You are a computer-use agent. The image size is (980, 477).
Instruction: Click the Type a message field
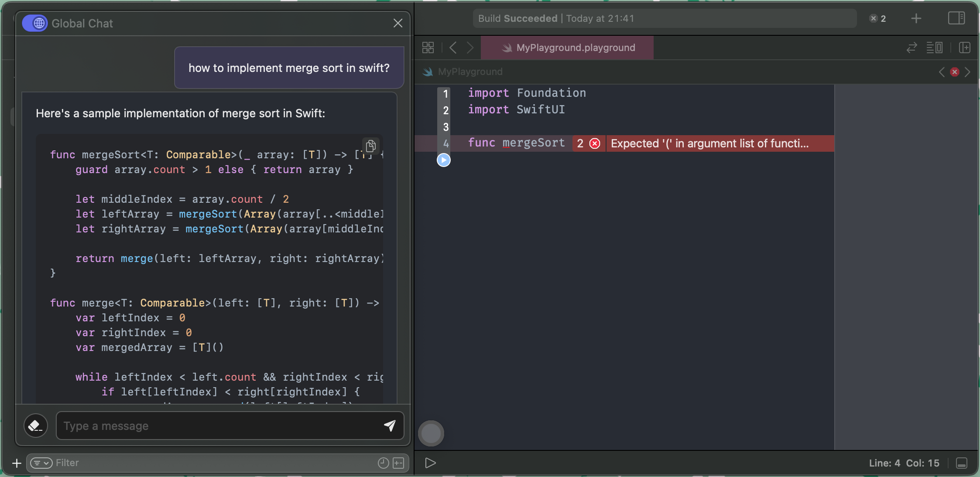click(x=218, y=426)
